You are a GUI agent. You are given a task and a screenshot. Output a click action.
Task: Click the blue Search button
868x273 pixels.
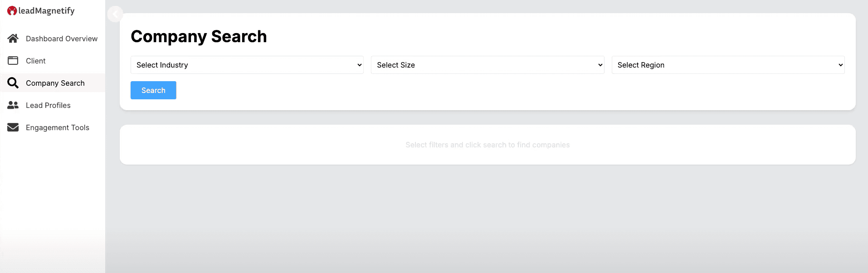153,90
